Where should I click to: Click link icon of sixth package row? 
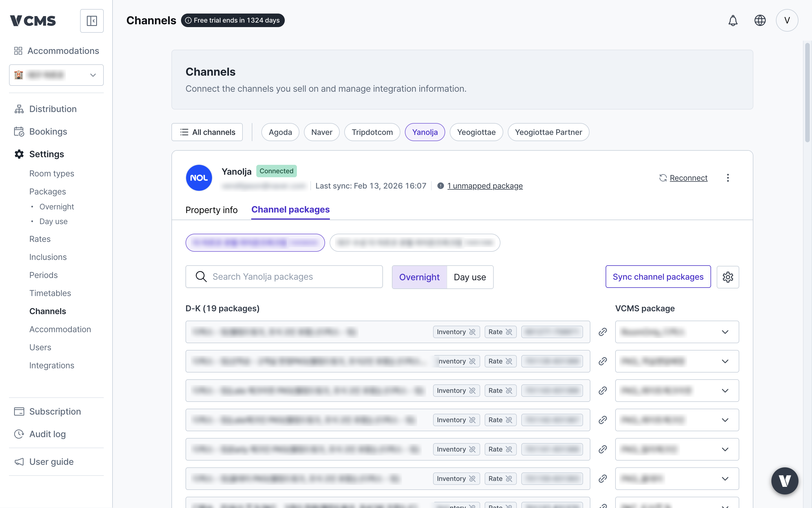603,478
